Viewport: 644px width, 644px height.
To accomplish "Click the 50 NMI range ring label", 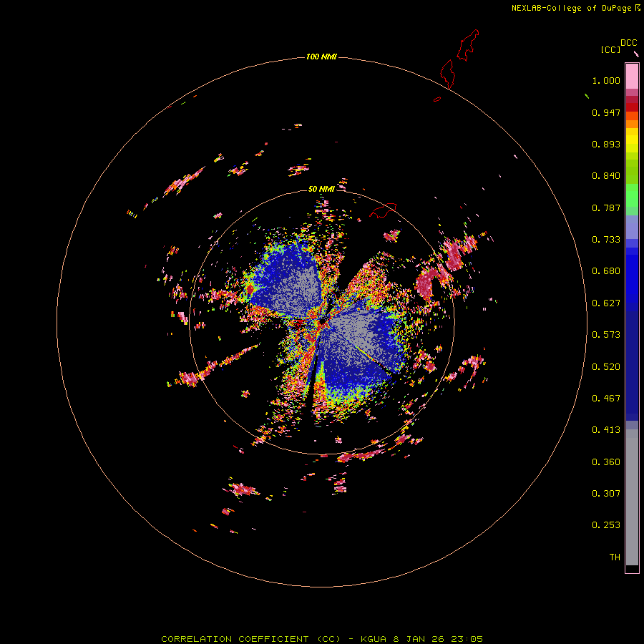I will (x=321, y=189).
